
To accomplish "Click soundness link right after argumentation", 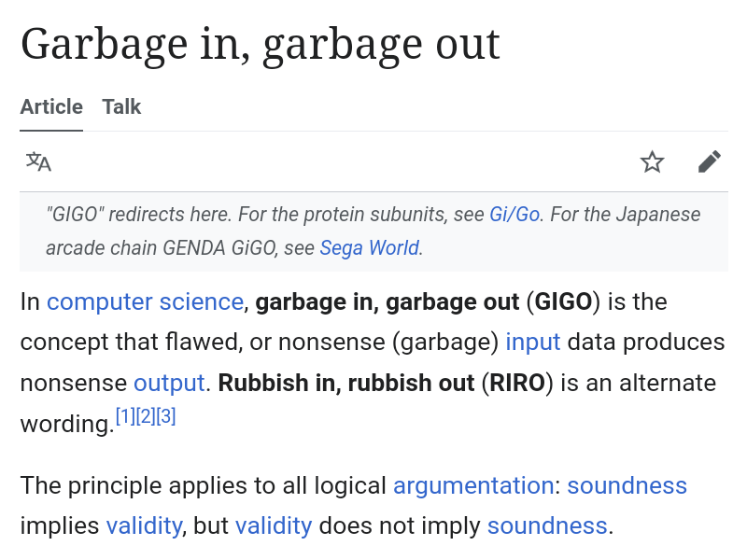I will [627, 486].
